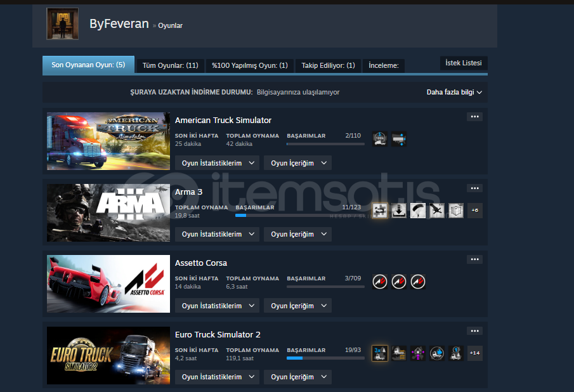Click the American Truck Simulator achievements progress bar
Image resolution: width=574 pixels, height=392 pixels.
[325, 144]
